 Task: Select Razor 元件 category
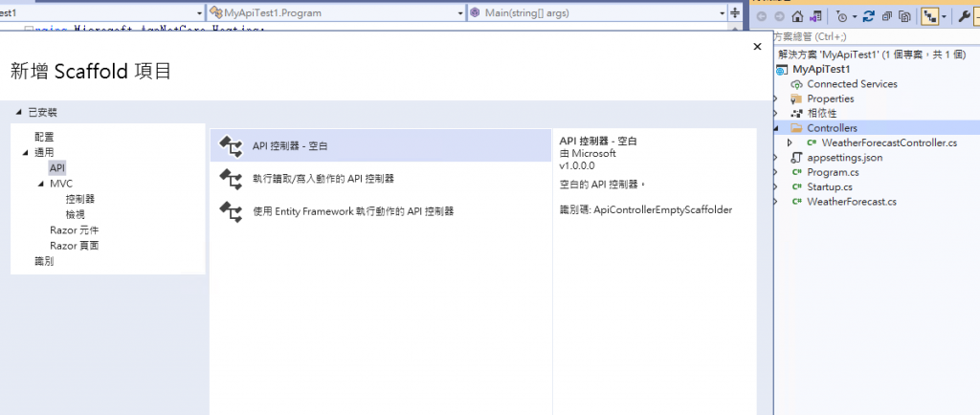[x=75, y=230]
